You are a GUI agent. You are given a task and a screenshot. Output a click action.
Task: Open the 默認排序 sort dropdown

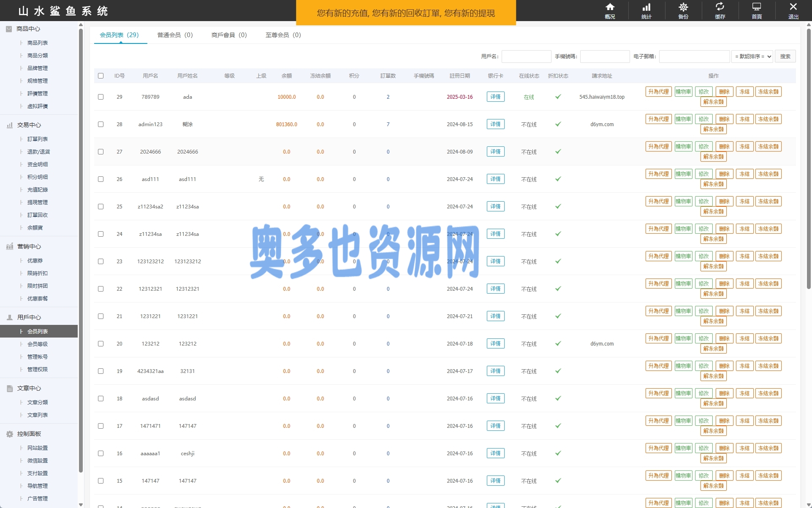(x=752, y=57)
